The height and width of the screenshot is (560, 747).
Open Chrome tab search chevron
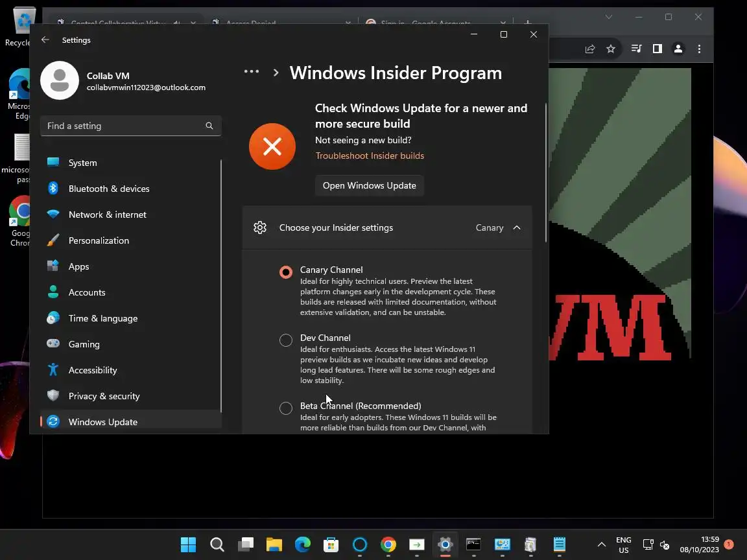[x=609, y=17]
